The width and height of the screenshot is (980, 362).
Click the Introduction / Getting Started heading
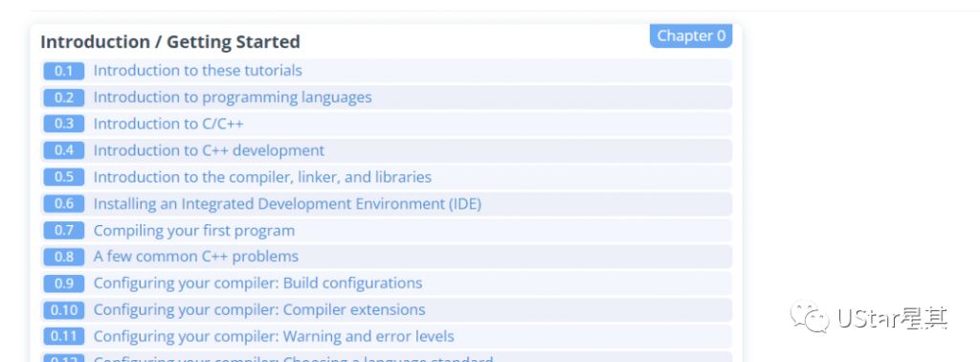pyautogui.click(x=170, y=42)
